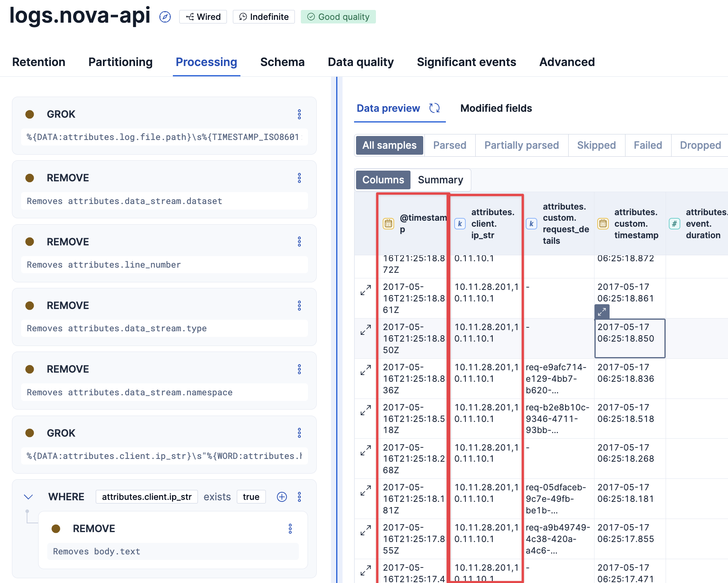Switch to the Schema tab

283,62
